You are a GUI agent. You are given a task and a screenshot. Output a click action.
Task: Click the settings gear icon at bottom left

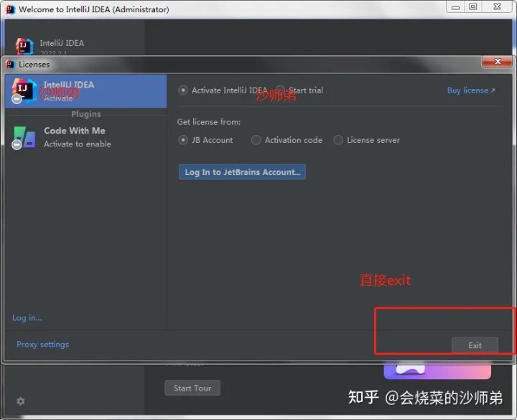pos(20,401)
